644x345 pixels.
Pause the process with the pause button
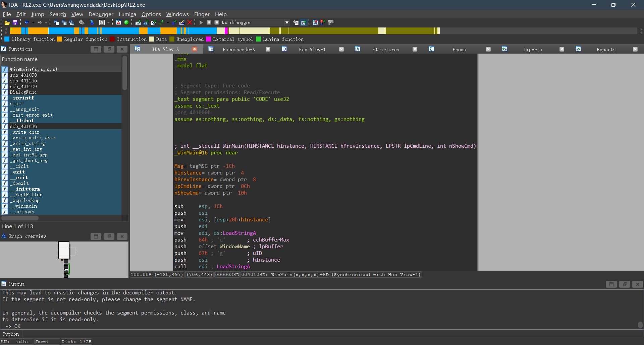tap(209, 22)
